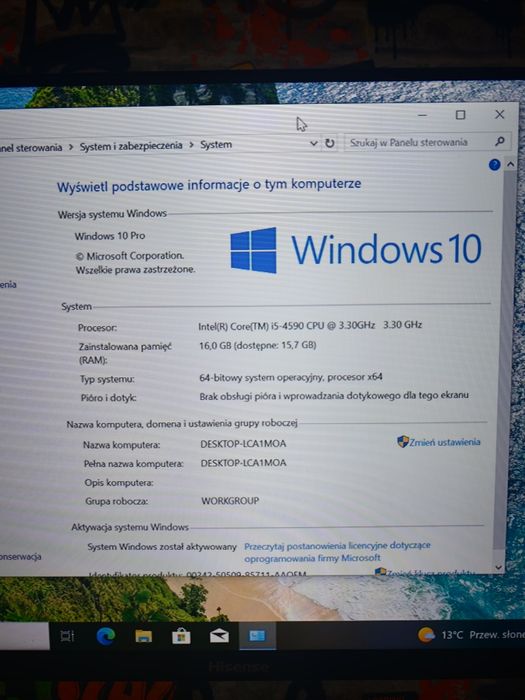Open Task View from the taskbar
525x700 pixels.
67,636
